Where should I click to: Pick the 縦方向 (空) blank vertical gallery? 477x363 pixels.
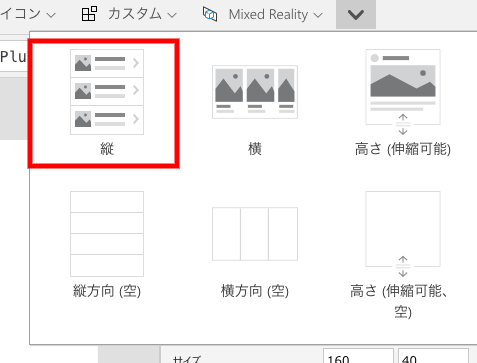[107, 245]
